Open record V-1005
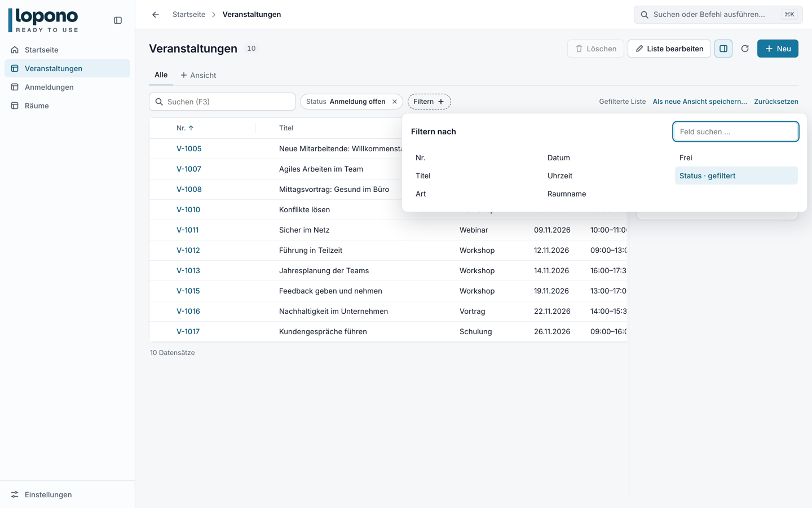 pos(189,148)
